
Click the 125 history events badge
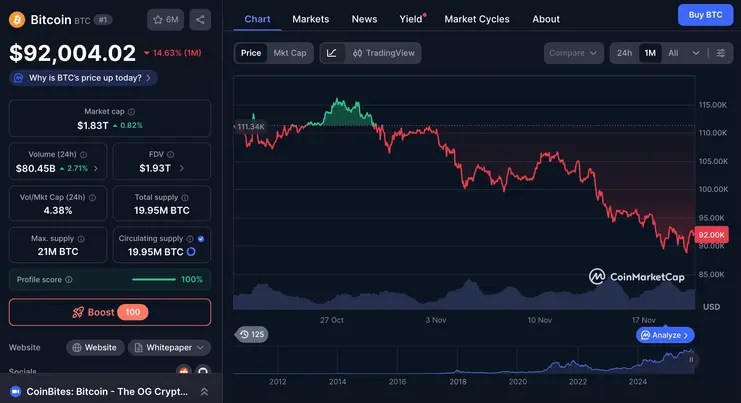click(x=251, y=334)
